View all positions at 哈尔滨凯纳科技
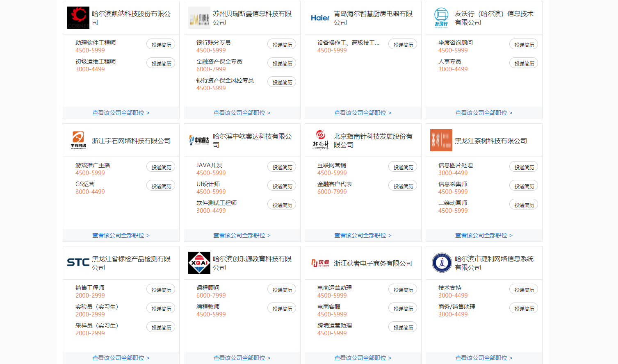Image resolution: width=618 pixels, height=364 pixels. tap(121, 113)
